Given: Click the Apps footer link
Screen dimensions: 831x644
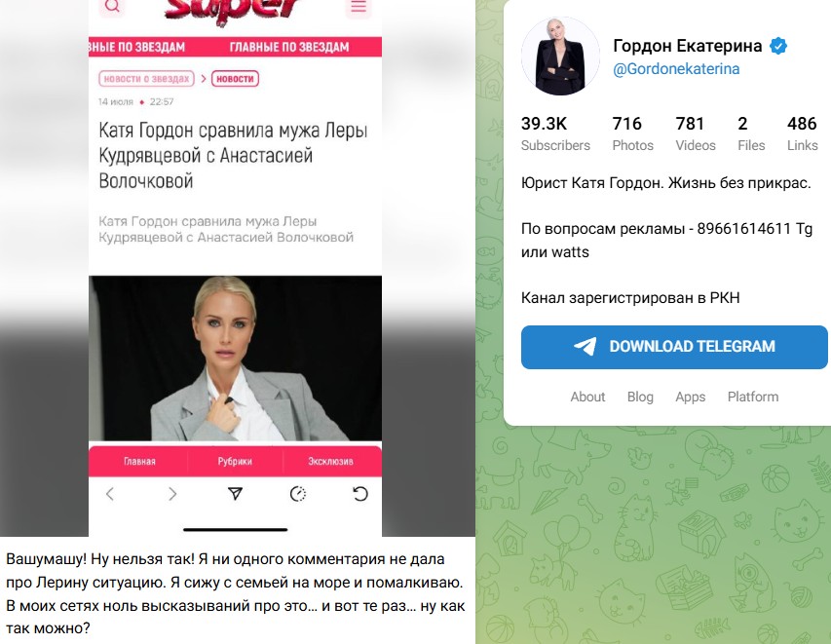Looking at the screenshot, I should (690, 397).
